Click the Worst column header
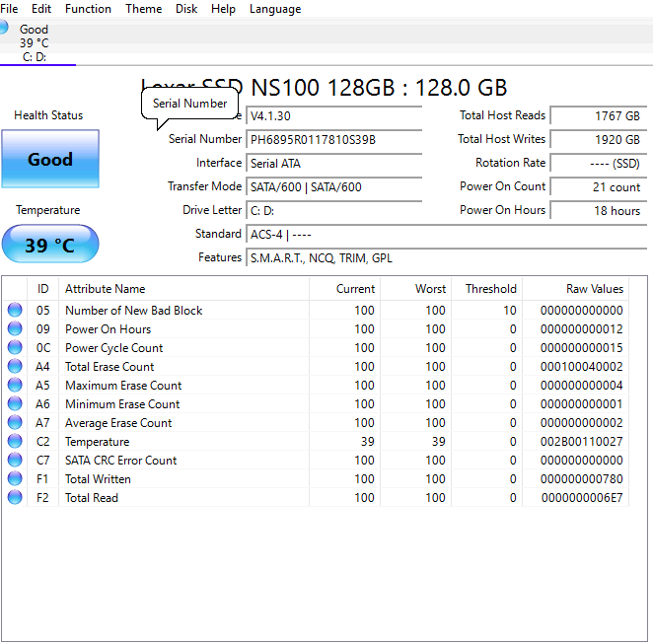 pyautogui.click(x=415, y=289)
